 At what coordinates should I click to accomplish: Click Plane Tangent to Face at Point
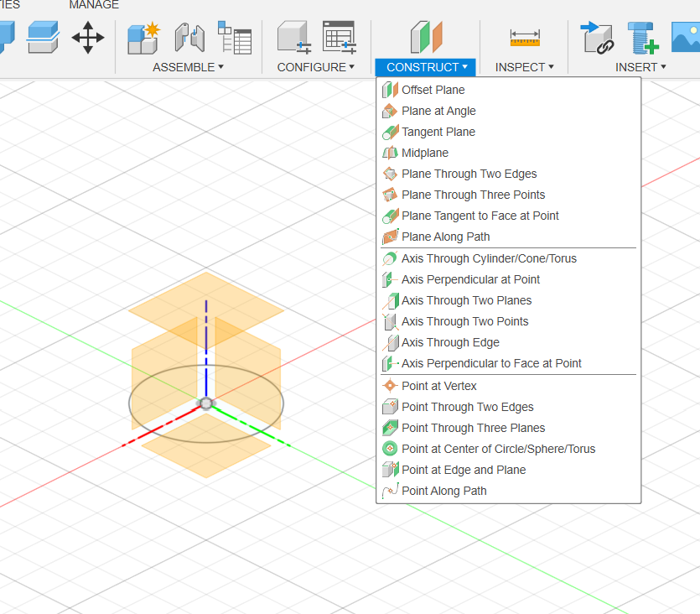tap(509, 216)
